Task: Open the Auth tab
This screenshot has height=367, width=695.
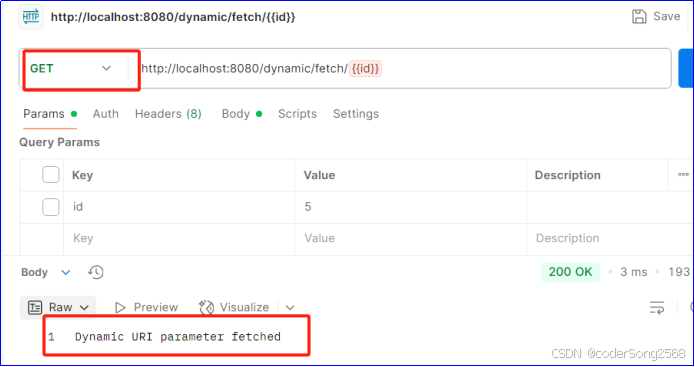Action: point(105,114)
